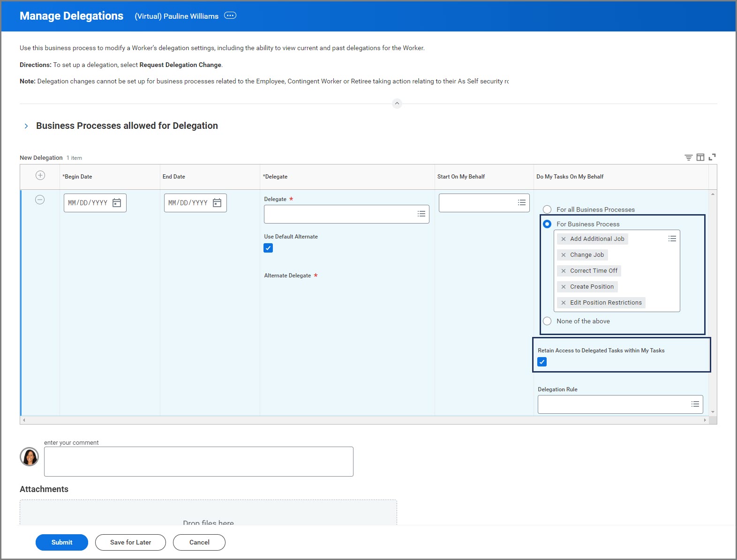Viewport: 737px width, 560px height.
Task: Click the Save for Later button
Action: coord(130,542)
